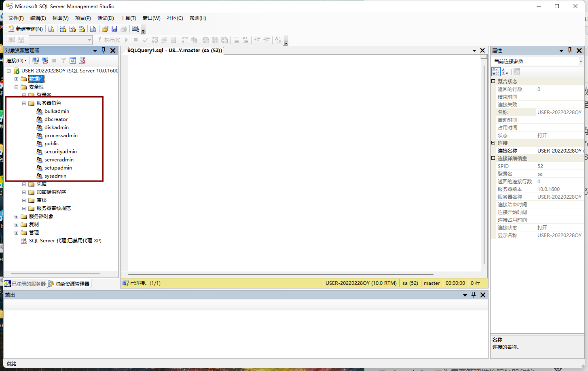Select the public server role
The height and width of the screenshot is (371, 588).
[51, 144]
